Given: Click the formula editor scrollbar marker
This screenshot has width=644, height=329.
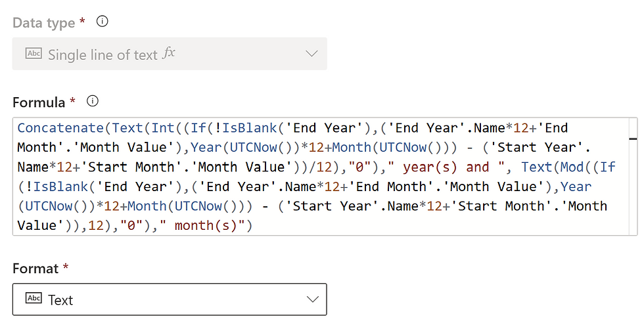Looking at the screenshot, I should [633, 139].
